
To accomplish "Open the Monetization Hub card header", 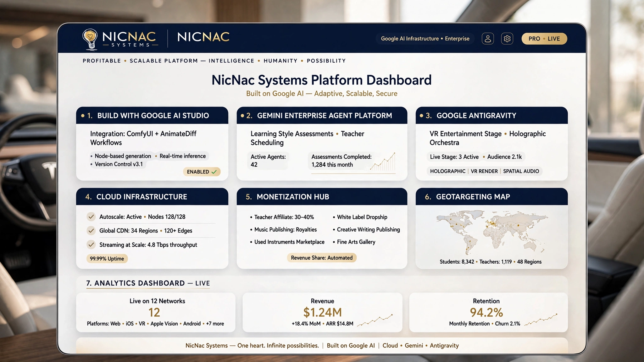I will pos(322,197).
